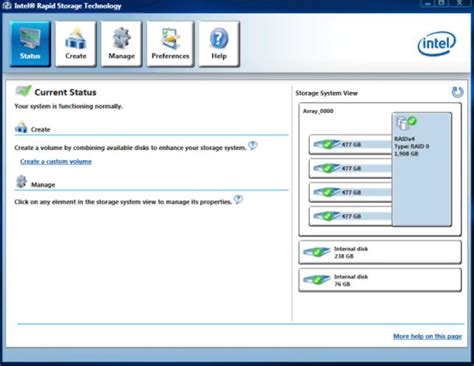Click the Current Status heading
This screenshot has height=366, width=474.
click(65, 92)
